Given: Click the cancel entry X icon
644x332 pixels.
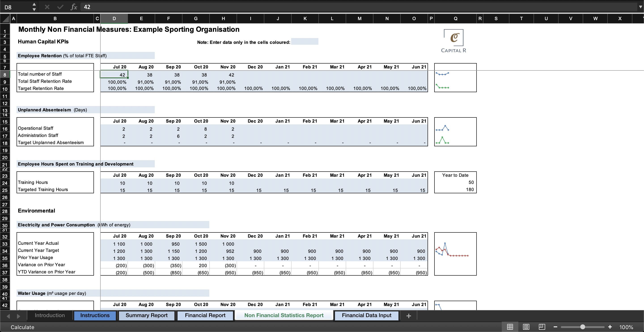Looking at the screenshot, I should [x=47, y=7].
